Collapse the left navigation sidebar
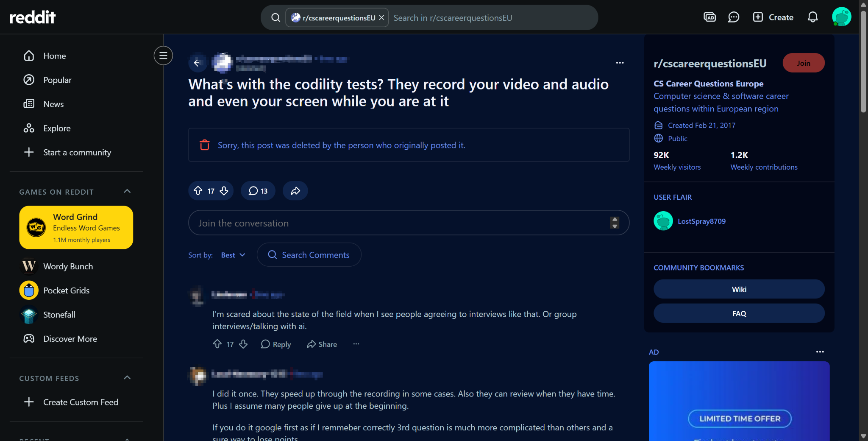This screenshot has width=868, height=441. 163,56
